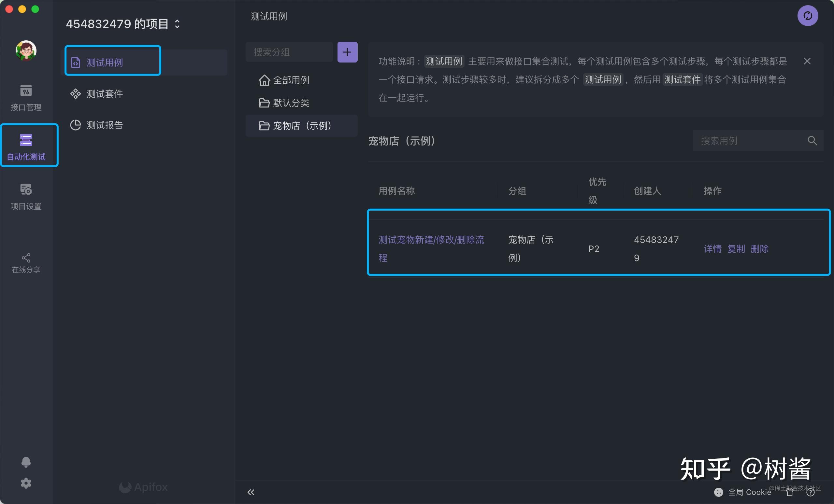The width and height of the screenshot is (834, 504).
Task: Open 接口管理 in the sidebar
Action: coord(26,97)
